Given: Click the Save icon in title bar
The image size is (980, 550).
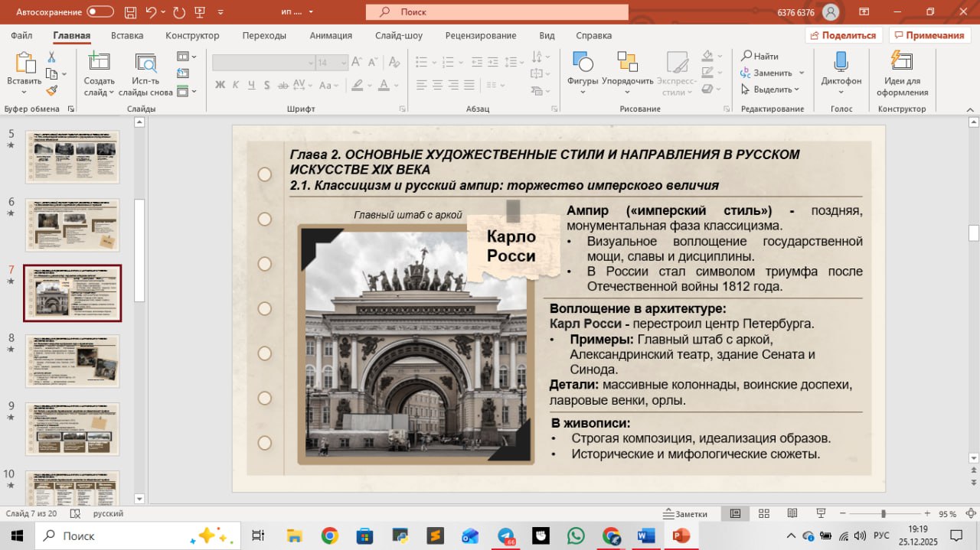Looking at the screenshot, I should pyautogui.click(x=129, y=11).
